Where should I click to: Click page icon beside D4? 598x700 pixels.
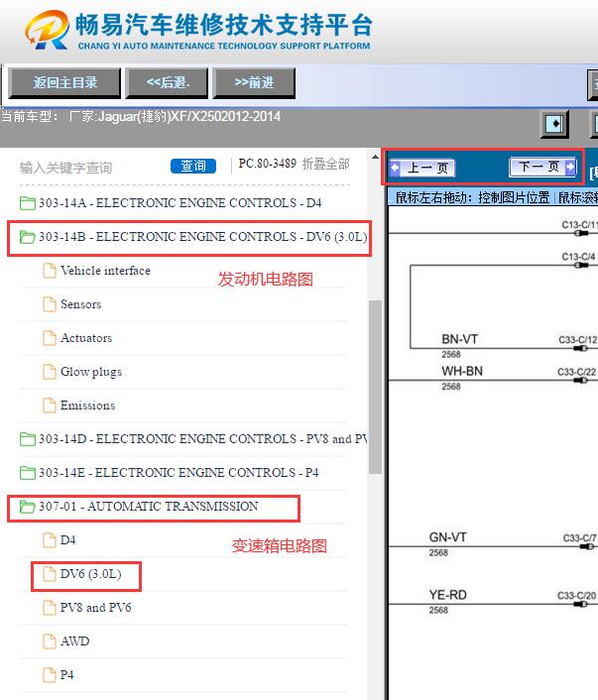tap(50, 540)
